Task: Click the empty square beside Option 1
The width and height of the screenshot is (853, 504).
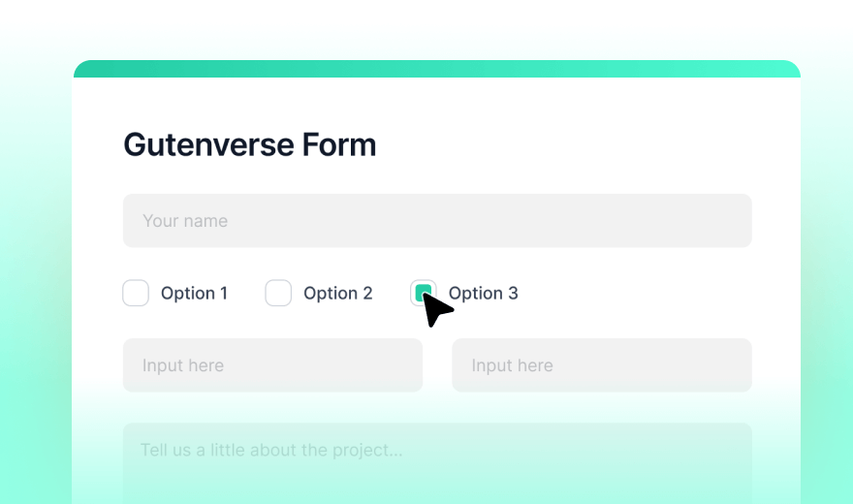Action: pyautogui.click(x=136, y=293)
